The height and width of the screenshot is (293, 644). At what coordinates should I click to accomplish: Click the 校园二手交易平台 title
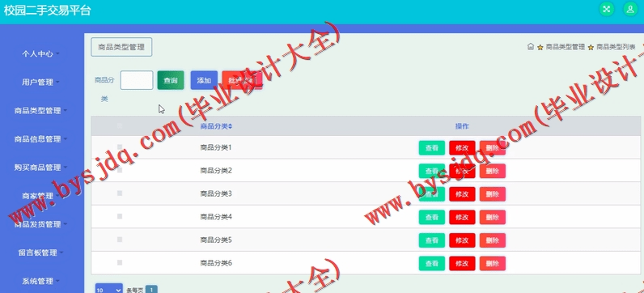pyautogui.click(x=47, y=11)
